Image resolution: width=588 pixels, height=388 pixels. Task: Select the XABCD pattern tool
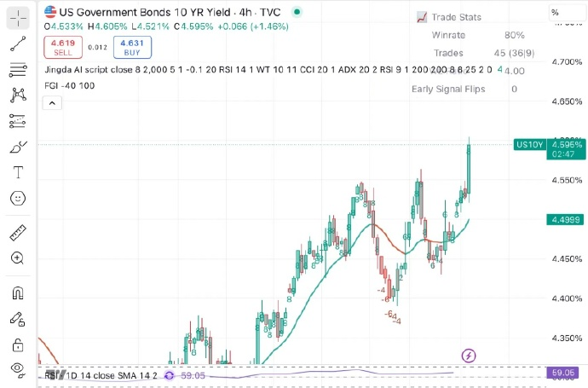18,95
